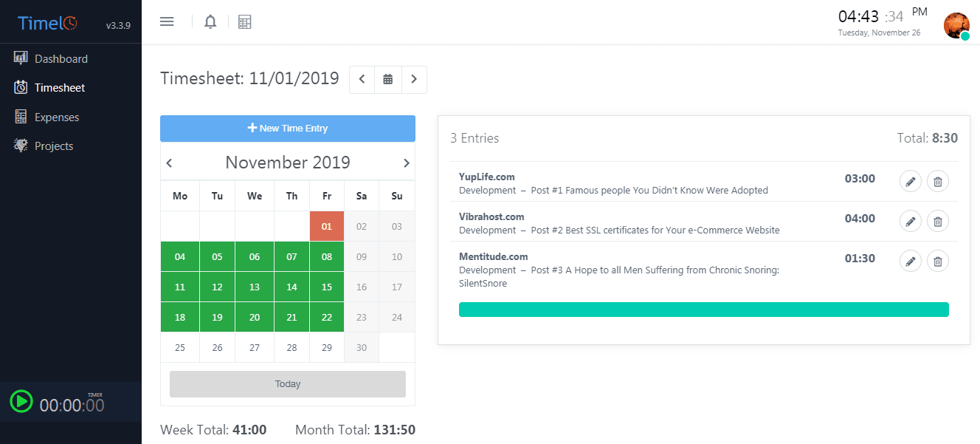
Task: Open the Projects section in the sidebar
Action: [52, 146]
